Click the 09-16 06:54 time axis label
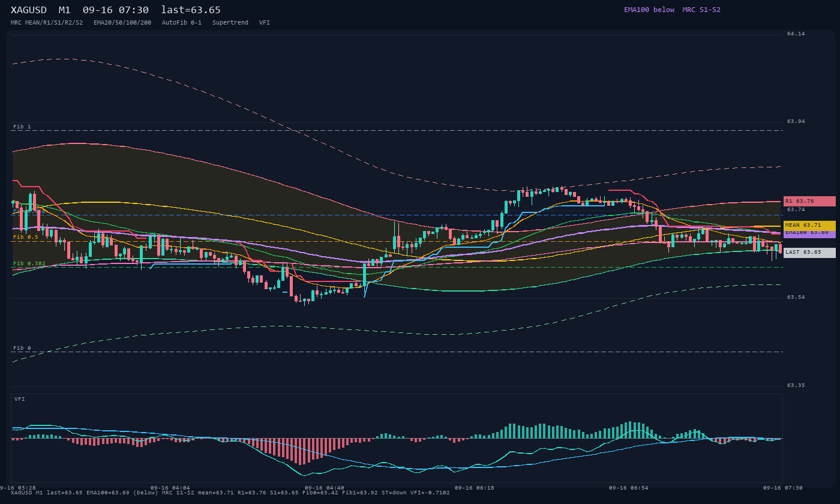The width and height of the screenshot is (840, 504). coord(629,488)
